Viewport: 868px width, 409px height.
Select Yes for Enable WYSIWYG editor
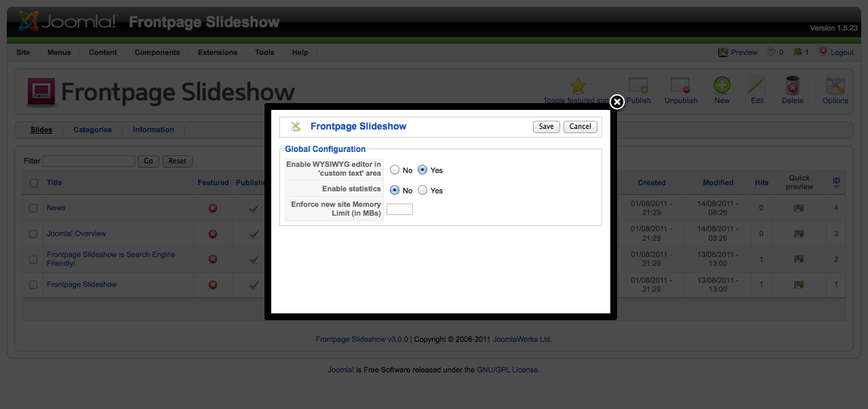(422, 170)
